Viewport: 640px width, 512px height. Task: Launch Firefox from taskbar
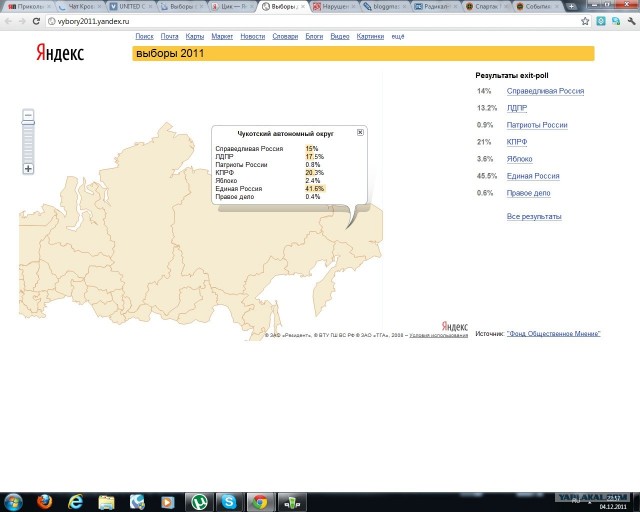click(x=44, y=502)
